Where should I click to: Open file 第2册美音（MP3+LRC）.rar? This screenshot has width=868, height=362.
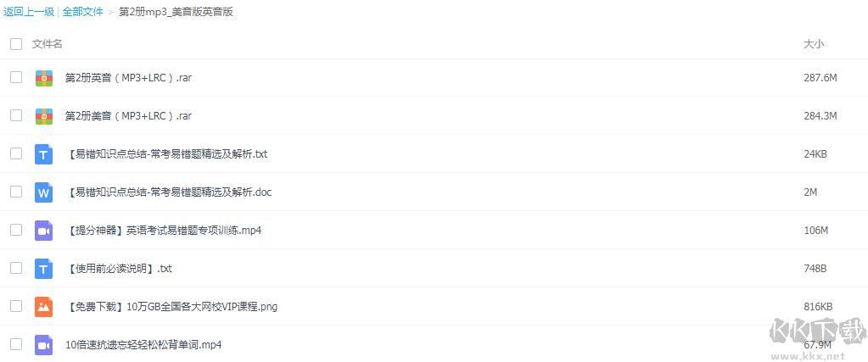[x=128, y=116]
